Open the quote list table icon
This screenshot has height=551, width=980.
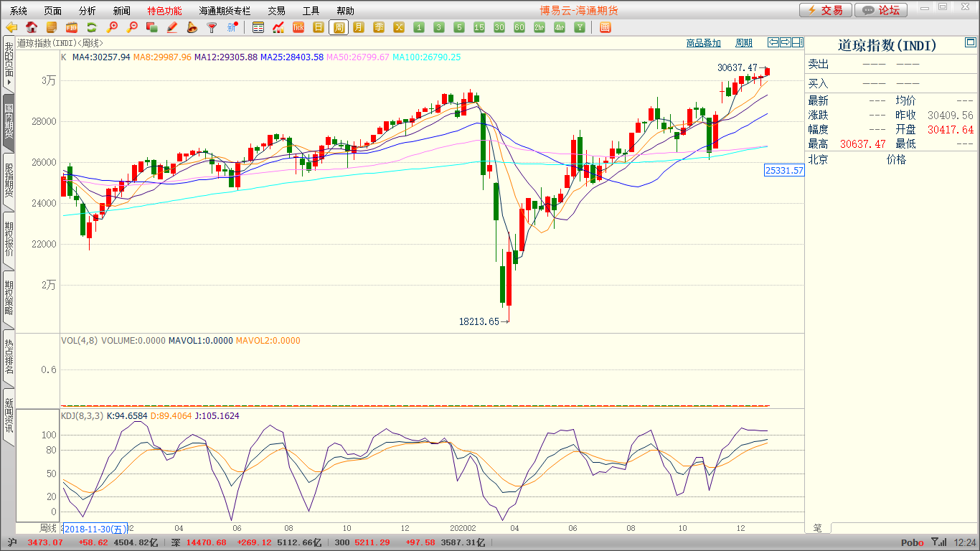[x=258, y=27]
